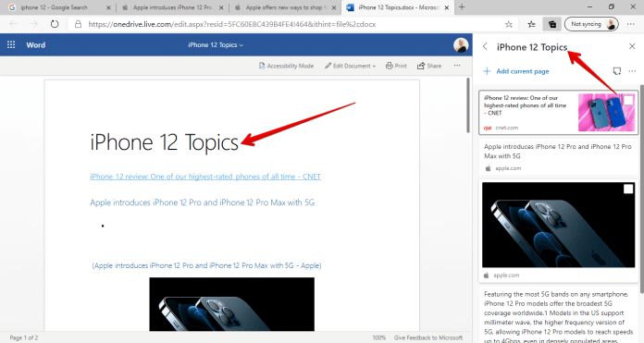Open the Apple introduces iPhone 12 Pro card

coord(559,158)
